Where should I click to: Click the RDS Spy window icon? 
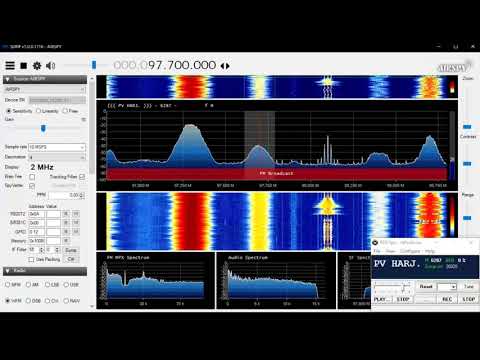click(375, 243)
